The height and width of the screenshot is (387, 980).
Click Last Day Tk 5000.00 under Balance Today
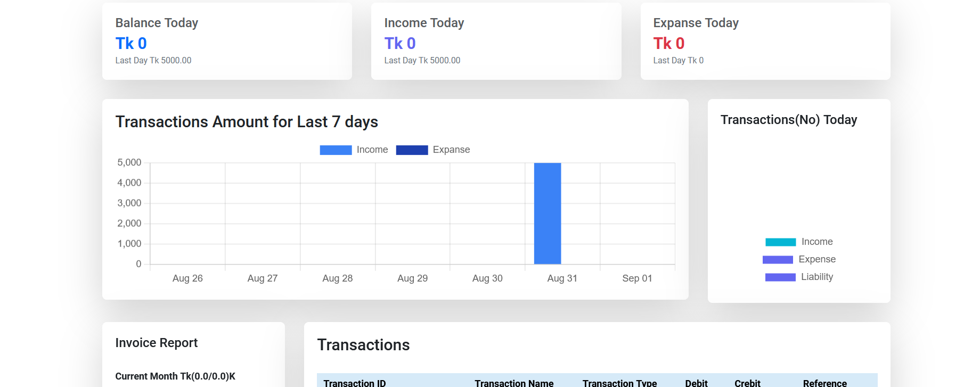pos(153,61)
